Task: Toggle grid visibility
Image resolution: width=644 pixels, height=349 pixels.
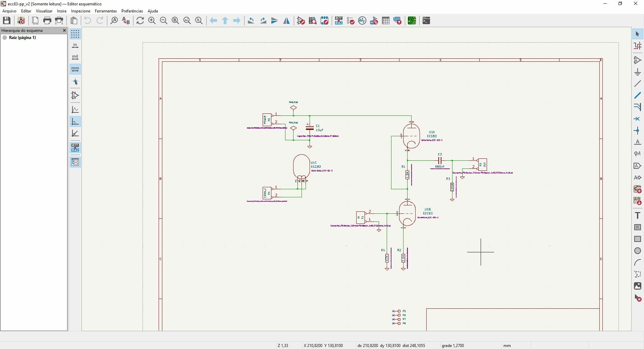Action: click(x=75, y=34)
